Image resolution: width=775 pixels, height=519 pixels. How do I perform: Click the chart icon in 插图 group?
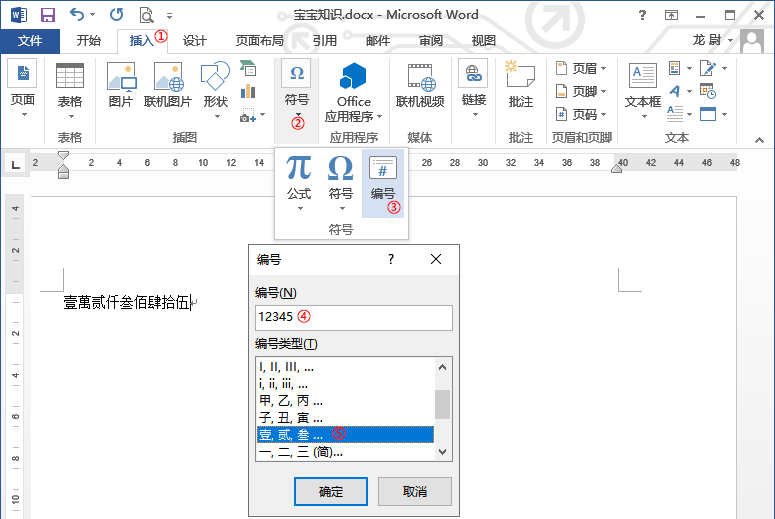(x=248, y=91)
